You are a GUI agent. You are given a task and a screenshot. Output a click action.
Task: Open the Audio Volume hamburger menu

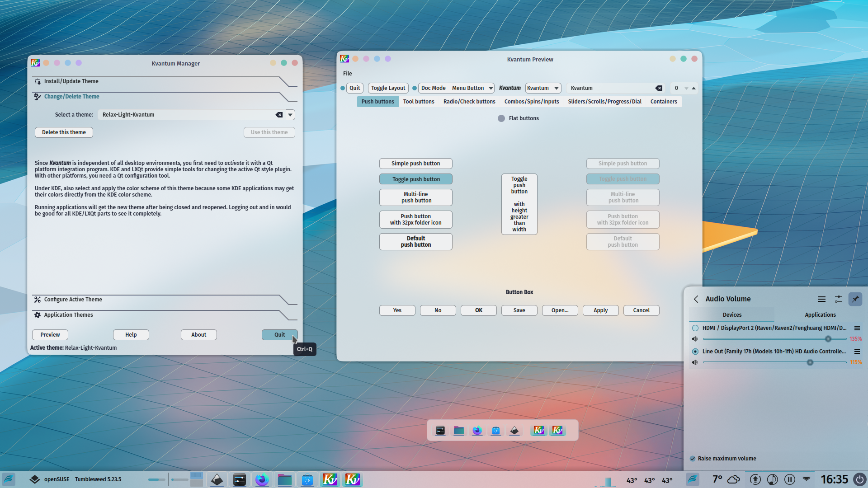point(822,299)
